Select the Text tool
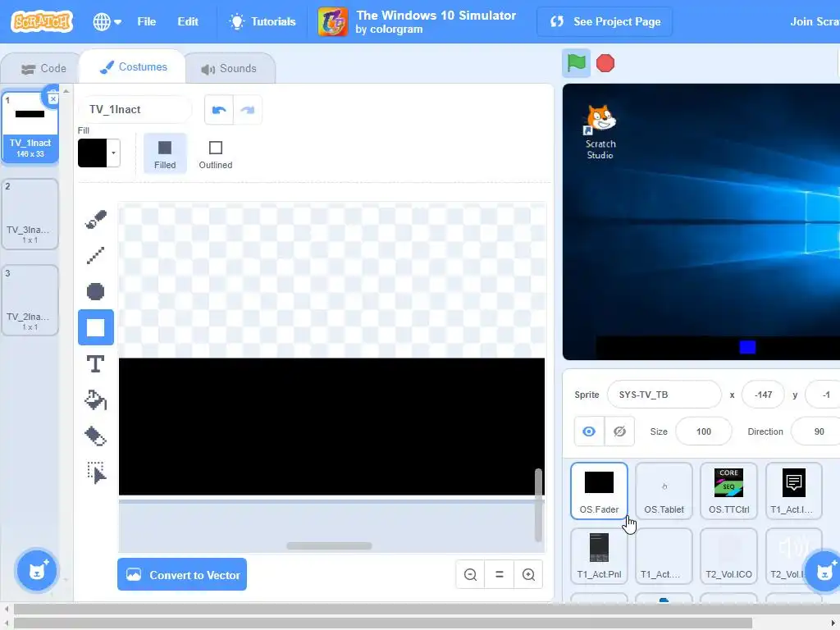This screenshot has height=630, width=840. (96, 363)
